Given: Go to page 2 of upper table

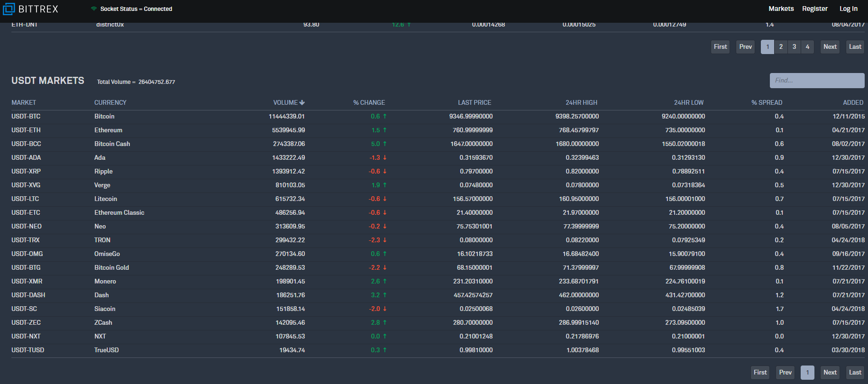Looking at the screenshot, I should (781, 47).
